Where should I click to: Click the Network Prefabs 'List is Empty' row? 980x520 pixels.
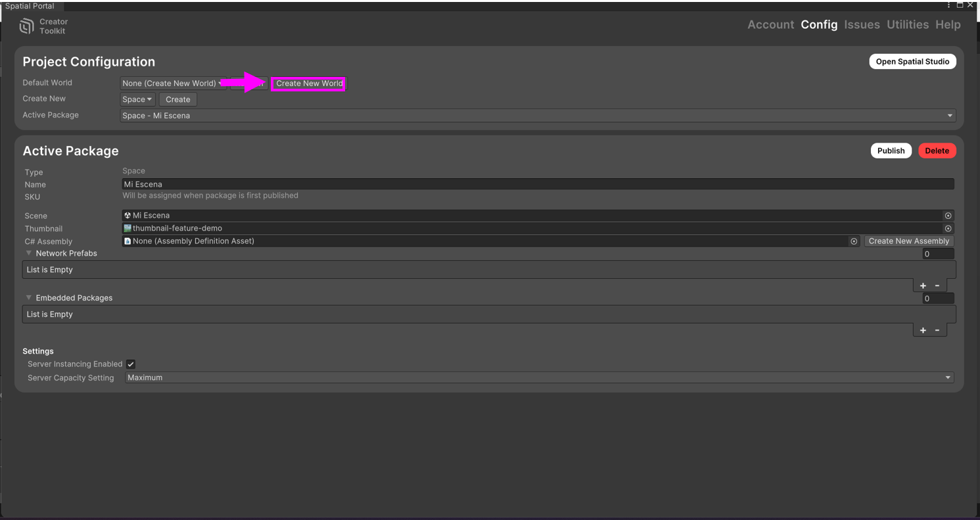(x=489, y=270)
